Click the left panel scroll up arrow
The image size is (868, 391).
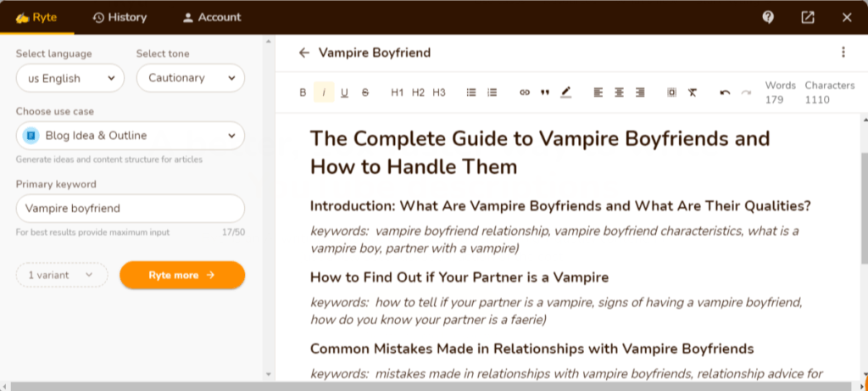[x=269, y=42]
